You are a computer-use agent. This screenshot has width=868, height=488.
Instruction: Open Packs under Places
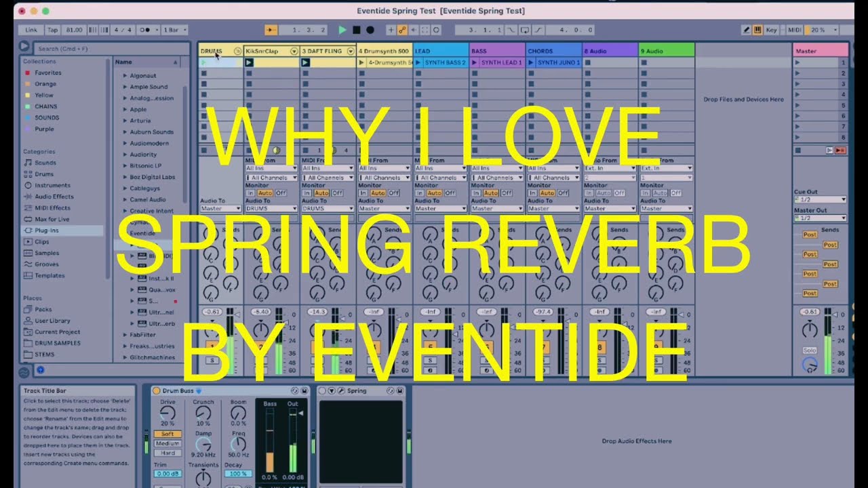click(x=43, y=309)
